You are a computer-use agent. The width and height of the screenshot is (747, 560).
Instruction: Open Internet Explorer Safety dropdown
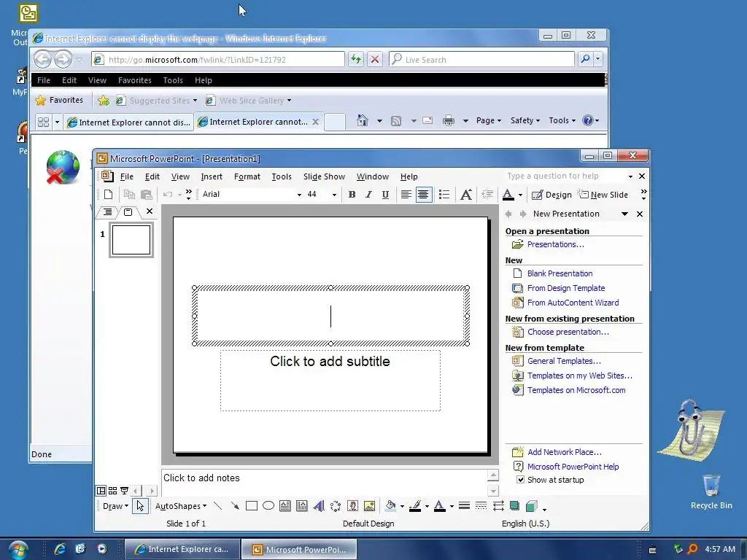click(x=525, y=120)
